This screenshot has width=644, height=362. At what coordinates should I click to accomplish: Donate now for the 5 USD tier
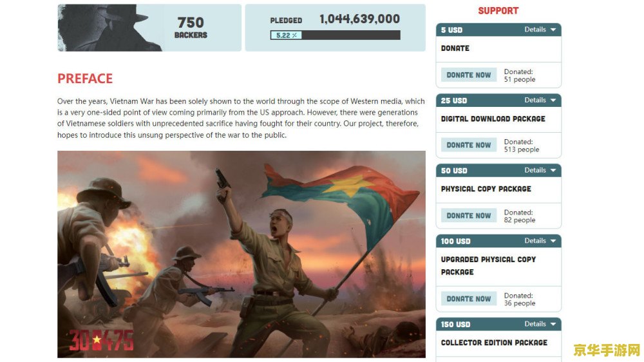[469, 75]
